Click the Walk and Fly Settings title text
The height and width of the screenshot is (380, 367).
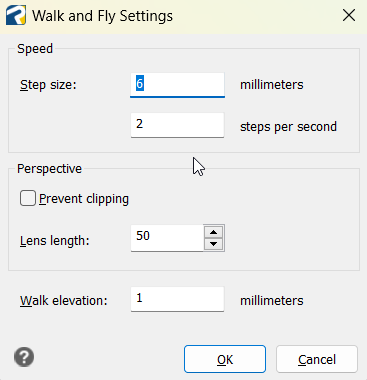tap(102, 16)
